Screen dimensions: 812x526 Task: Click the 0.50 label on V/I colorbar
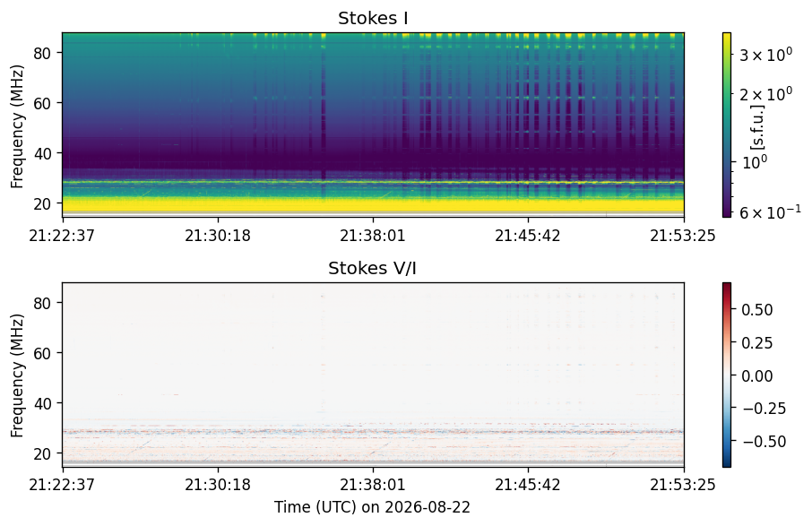[757, 309]
